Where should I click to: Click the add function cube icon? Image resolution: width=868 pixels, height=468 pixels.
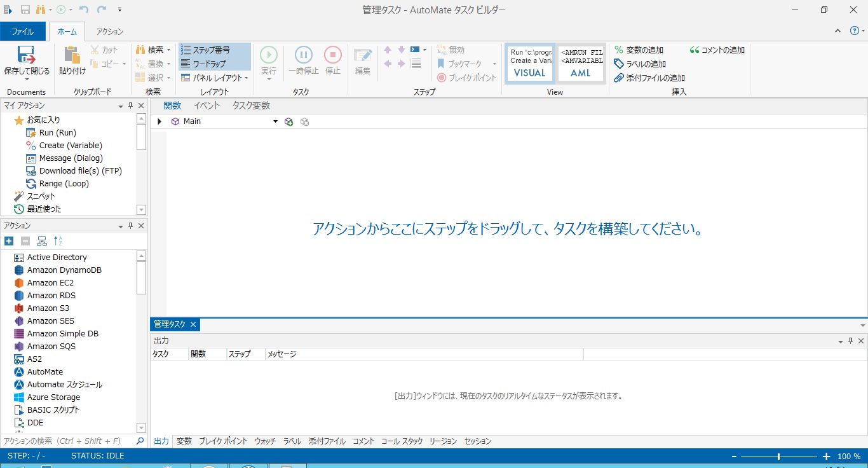(289, 121)
